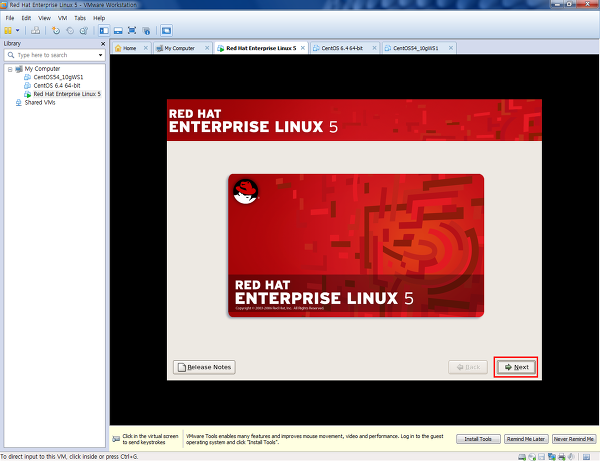Image resolution: width=600 pixels, height=461 pixels.
Task: Collapse the My Computer tree node
Action: click(x=10, y=69)
